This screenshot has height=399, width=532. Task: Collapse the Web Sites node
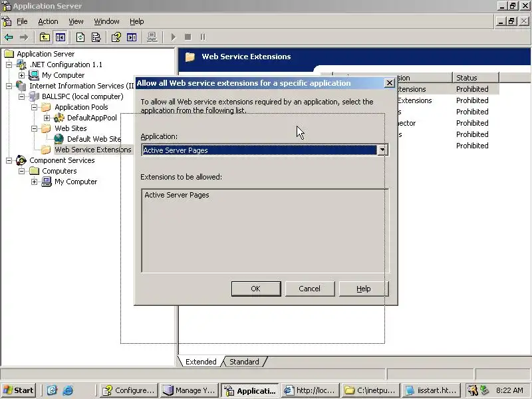coord(35,128)
